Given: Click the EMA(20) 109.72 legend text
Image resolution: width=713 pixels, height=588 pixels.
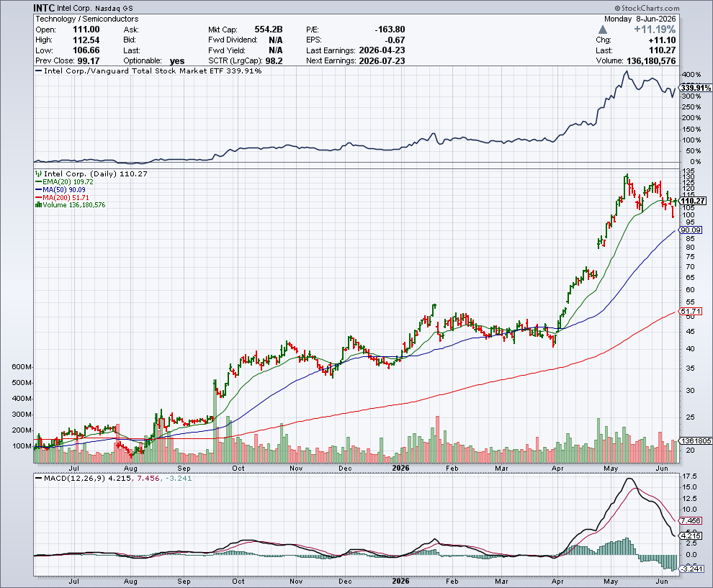Looking at the screenshot, I should click(68, 182).
